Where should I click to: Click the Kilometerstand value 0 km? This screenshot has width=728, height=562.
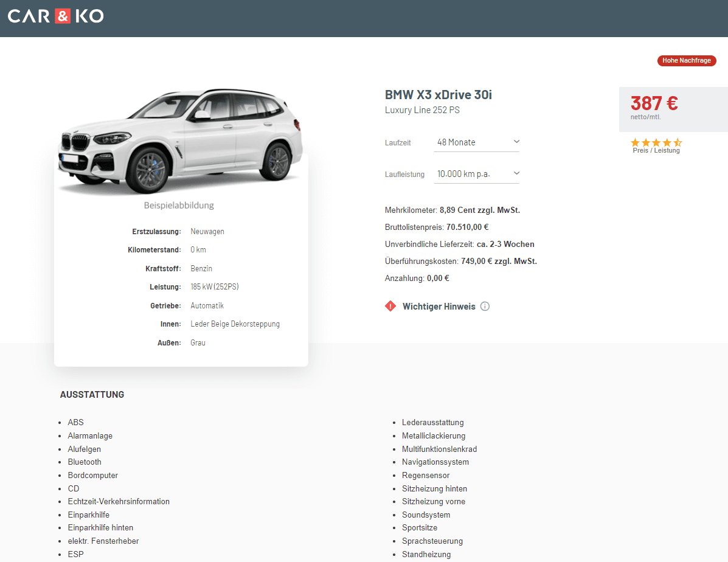(x=198, y=250)
